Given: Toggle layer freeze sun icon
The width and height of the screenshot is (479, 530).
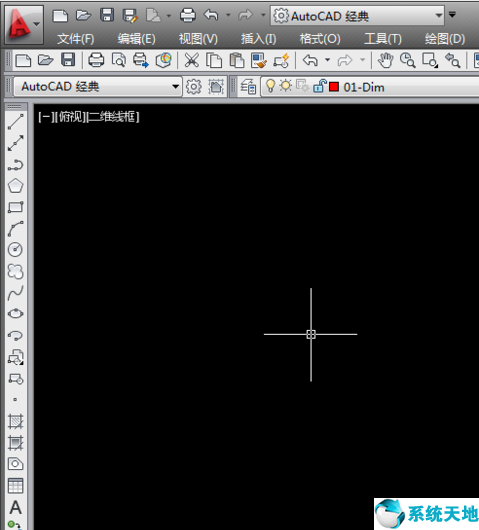Looking at the screenshot, I should pyautogui.click(x=286, y=86).
